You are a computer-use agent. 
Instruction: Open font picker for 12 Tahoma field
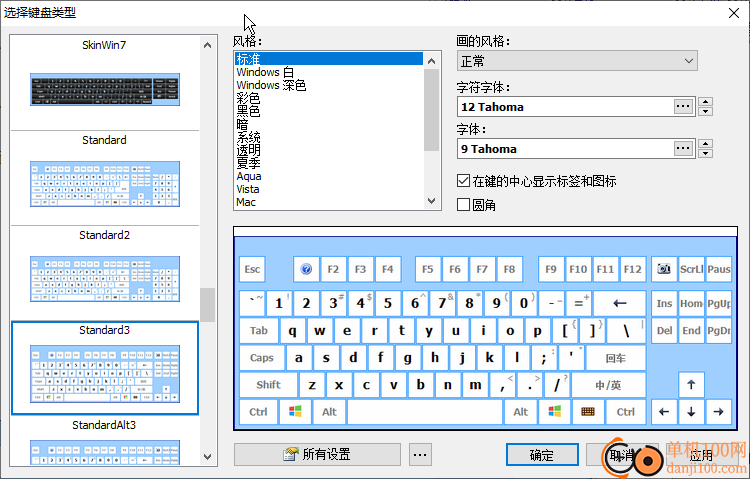coord(683,106)
